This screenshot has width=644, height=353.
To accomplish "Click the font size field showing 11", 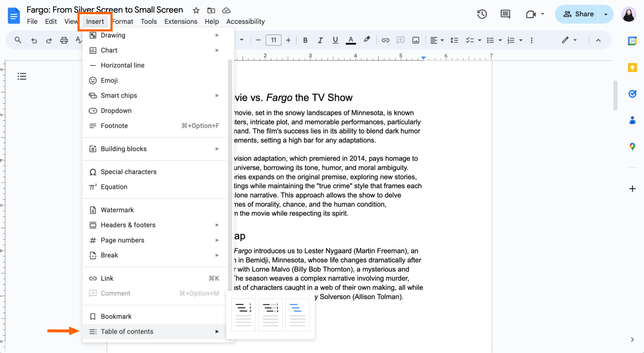I will point(274,40).
